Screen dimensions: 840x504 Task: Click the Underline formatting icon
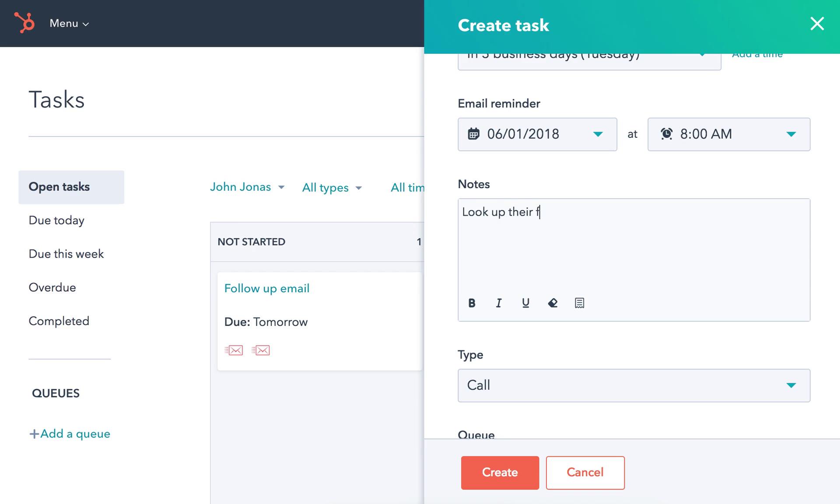pos(525,303)
